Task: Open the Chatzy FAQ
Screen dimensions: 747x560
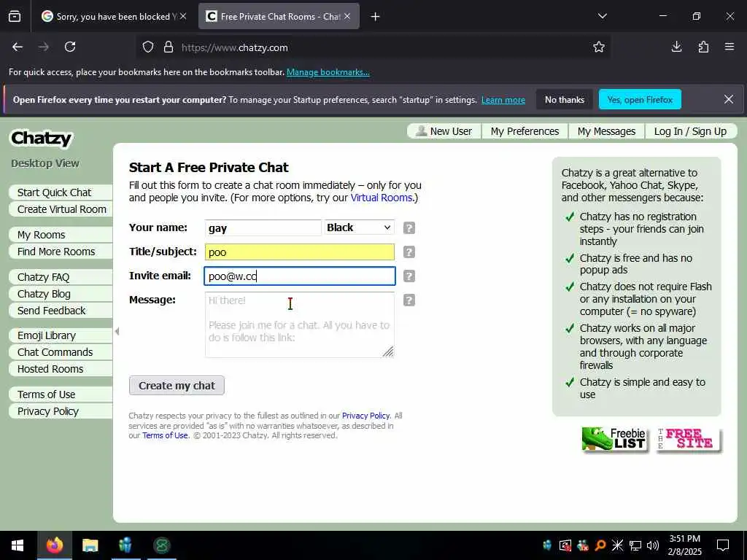Action: [x=61, y=277]
